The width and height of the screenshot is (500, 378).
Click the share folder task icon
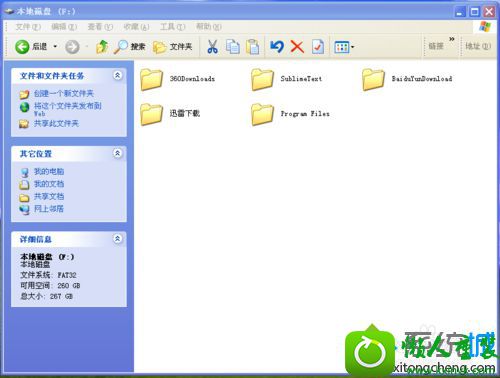[24, 124]
